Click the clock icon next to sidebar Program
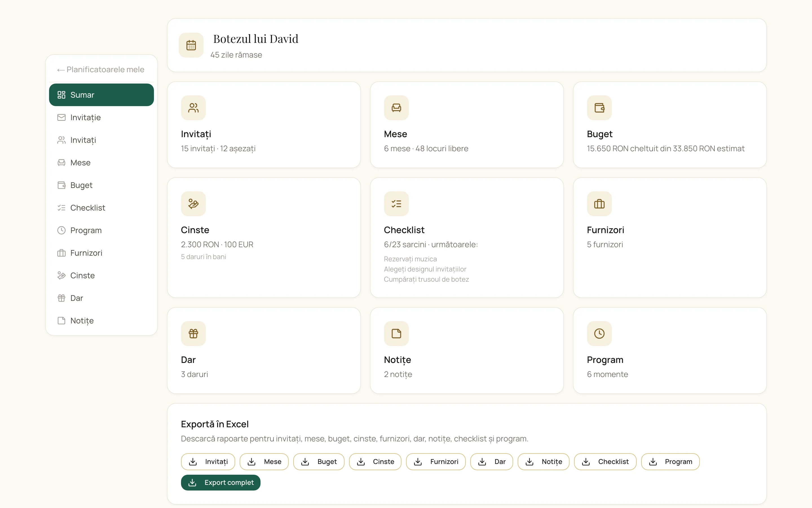Screen dimensions: 812x508 (x=61, y=230)
